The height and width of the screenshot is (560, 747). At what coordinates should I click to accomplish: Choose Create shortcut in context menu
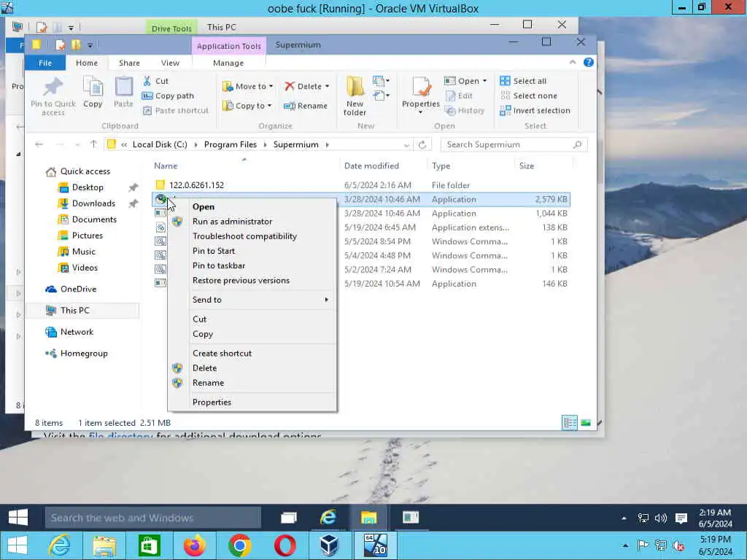pyautogui.click(x=222, y=354)
